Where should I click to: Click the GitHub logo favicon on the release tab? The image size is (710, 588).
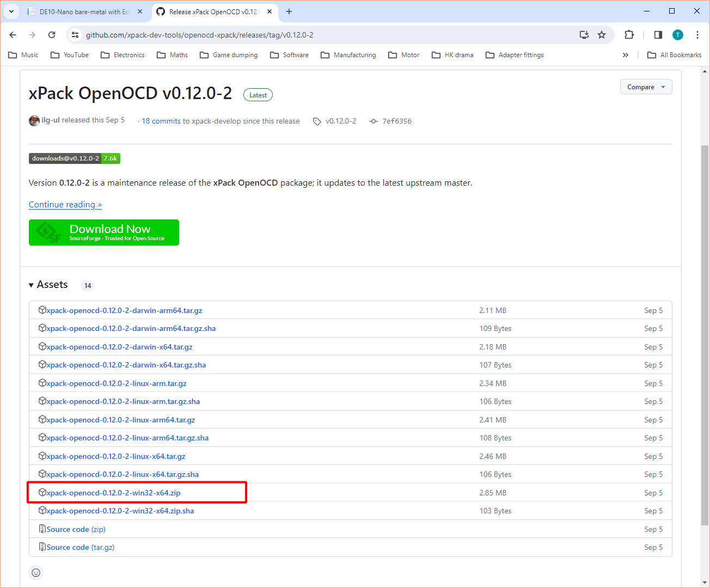pyautogui.click(x=160, y=11)
